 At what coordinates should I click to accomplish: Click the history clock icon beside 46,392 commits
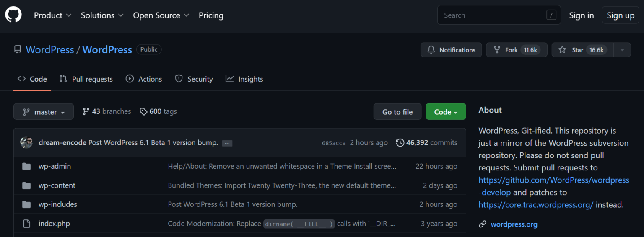(400, 143)
